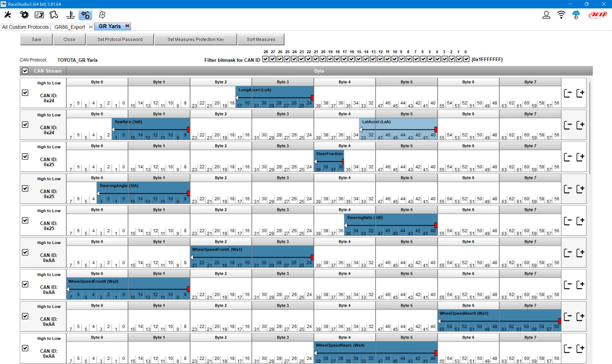The height and width of the screenshot is (364, 612).
Task: Disable the SteerFraction row checkbox
Action: 25,156
